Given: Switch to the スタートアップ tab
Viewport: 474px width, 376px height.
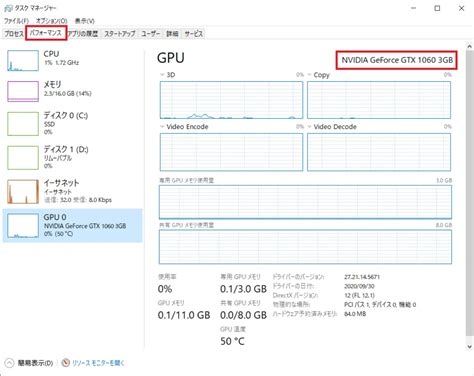Looking at the screenshot, I should tap(120, 34).
